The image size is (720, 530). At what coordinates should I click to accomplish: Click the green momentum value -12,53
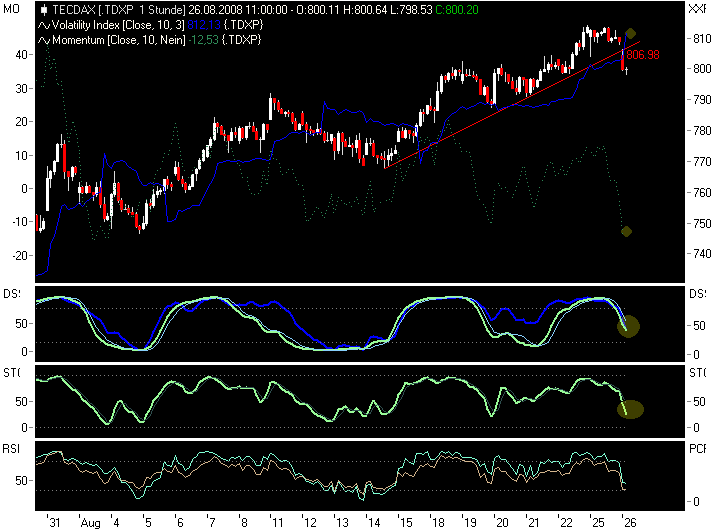(x=204, y=40)
